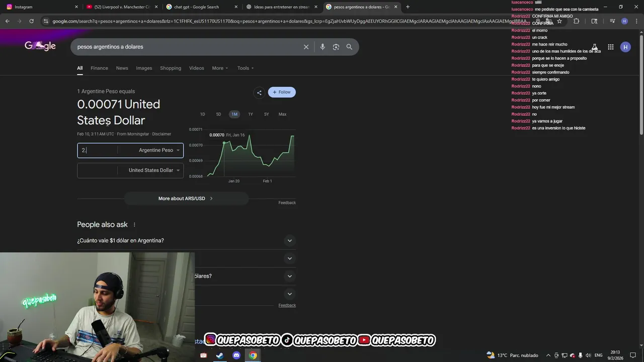Open the Argentine Peso currency dropdown
Viewport: 644px width, 362px height.
[x=159, y=150]
